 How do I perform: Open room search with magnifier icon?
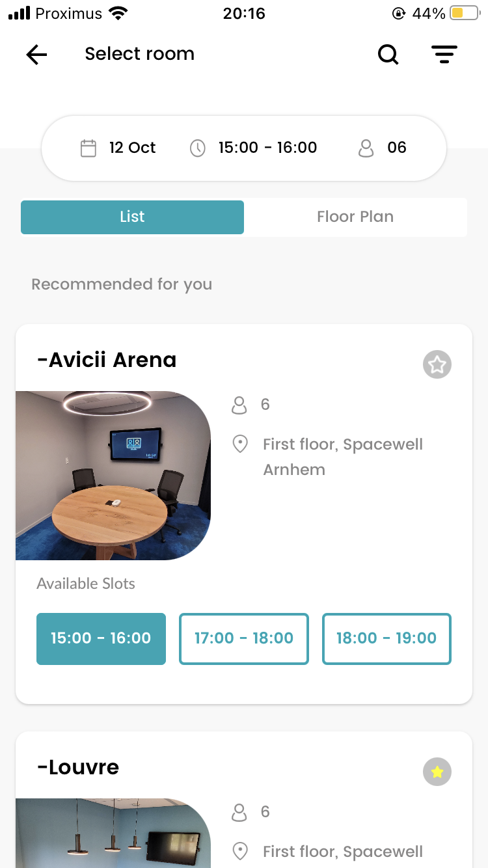coord(388,55)
